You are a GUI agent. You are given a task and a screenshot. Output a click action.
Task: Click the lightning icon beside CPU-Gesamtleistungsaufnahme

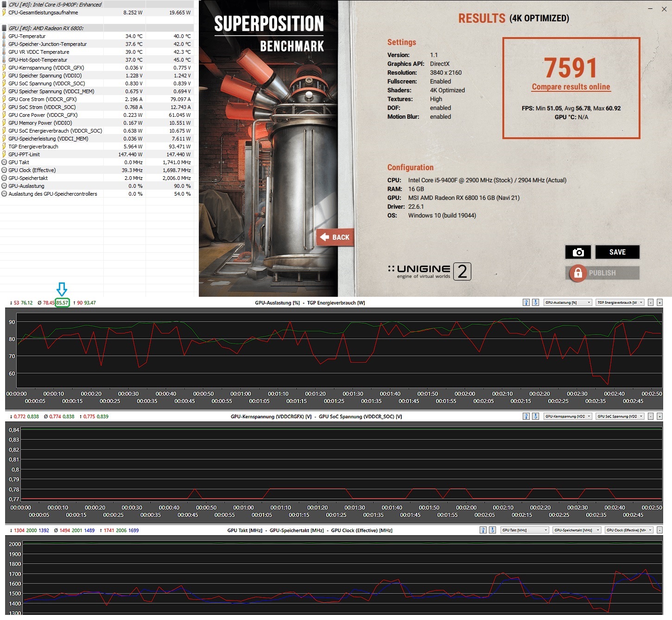point(4,13)
